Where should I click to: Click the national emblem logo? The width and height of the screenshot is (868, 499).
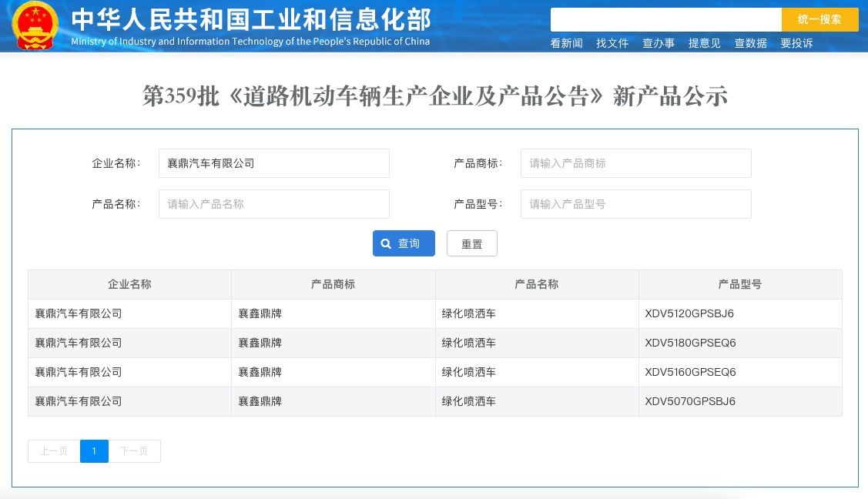(35, 25)
